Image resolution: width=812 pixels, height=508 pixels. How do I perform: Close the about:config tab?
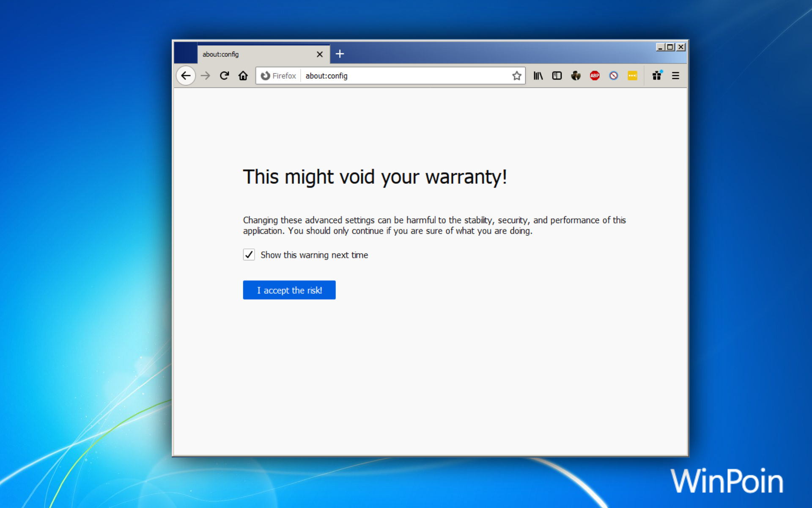click(x=320, y=54)
